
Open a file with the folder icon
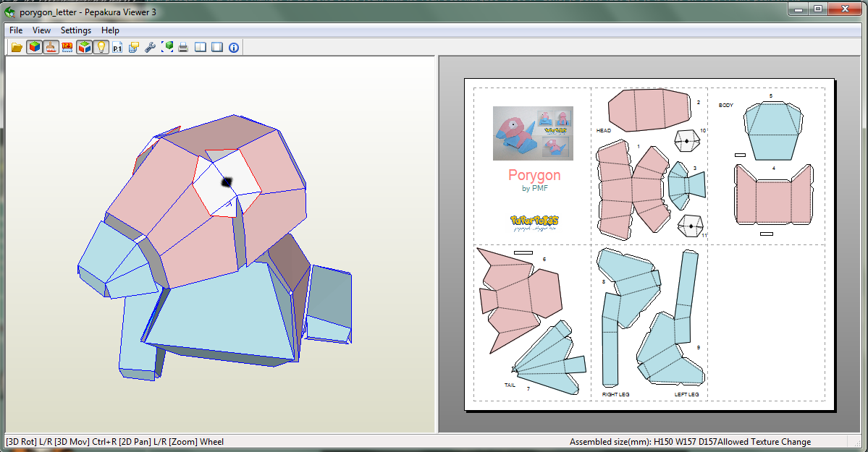click(17, 48)
